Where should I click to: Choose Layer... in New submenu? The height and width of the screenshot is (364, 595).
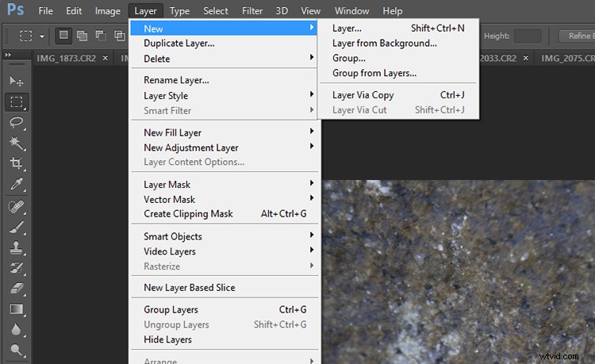tap(398, 28)
